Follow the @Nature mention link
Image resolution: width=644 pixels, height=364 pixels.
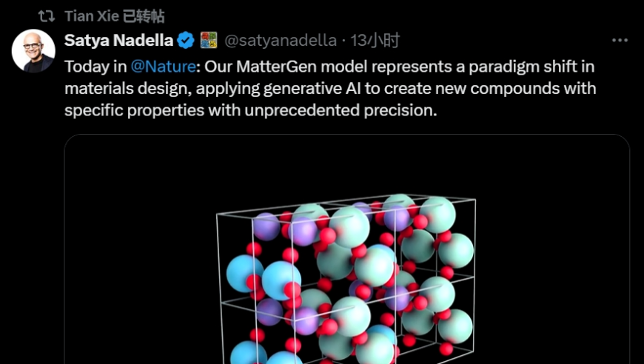click(x=164, y=67)
